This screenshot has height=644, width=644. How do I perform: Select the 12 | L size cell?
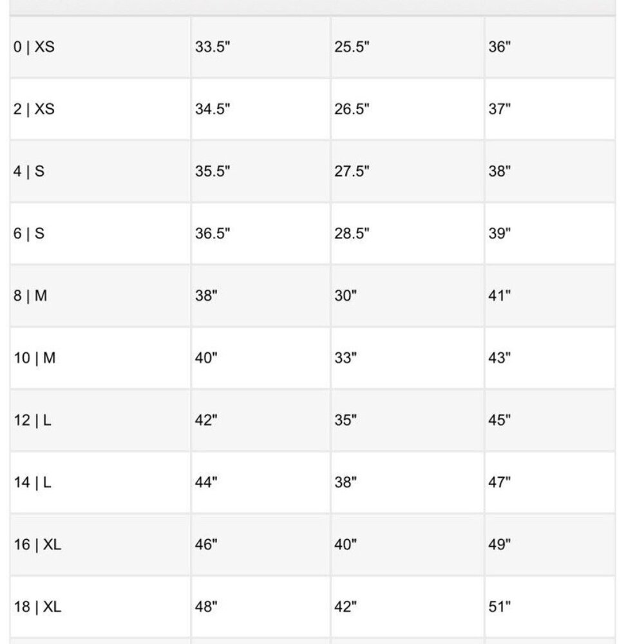[100, 420]
